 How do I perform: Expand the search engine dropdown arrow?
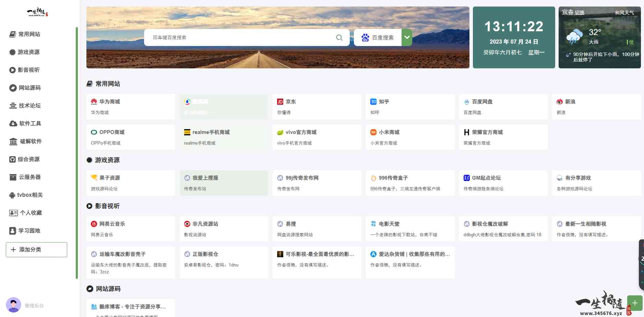407,37
